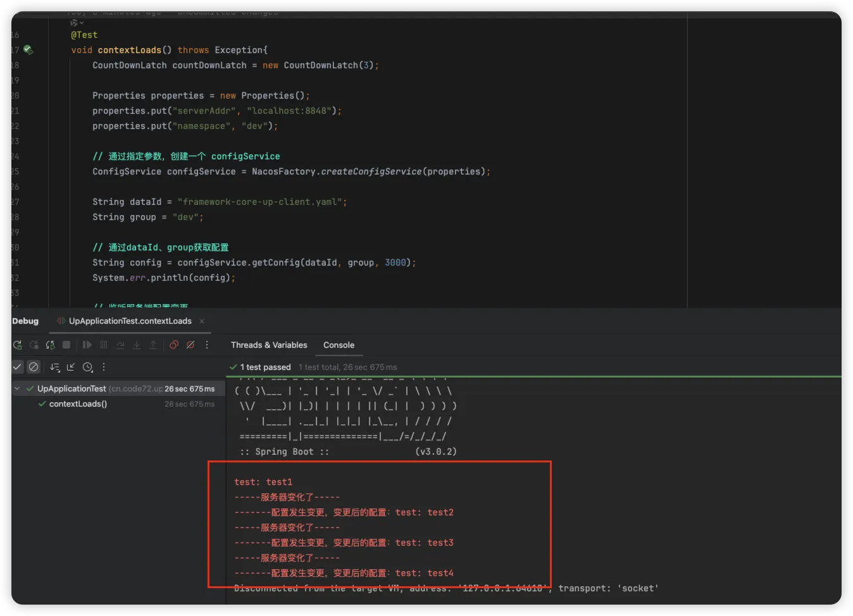Image resolution: width=853 pixels, height=616 pixels.
Task: Click the Step Into down-arrow icon
Action: tap(137, 345)
